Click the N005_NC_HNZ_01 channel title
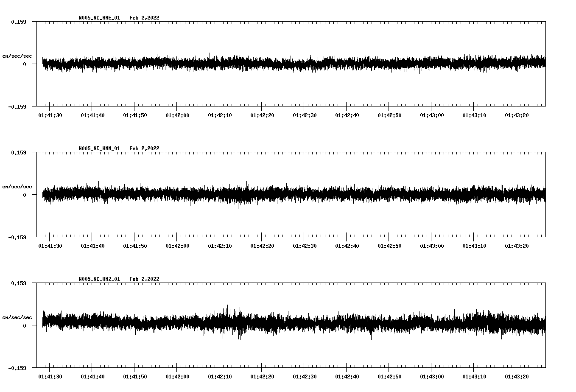The height and width of the screenshot is (392, 576). coord(99,279)
